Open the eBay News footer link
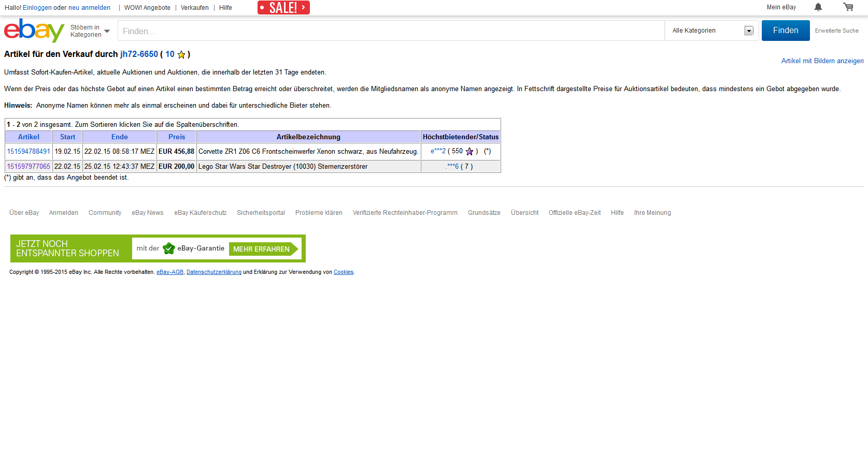 147,213
